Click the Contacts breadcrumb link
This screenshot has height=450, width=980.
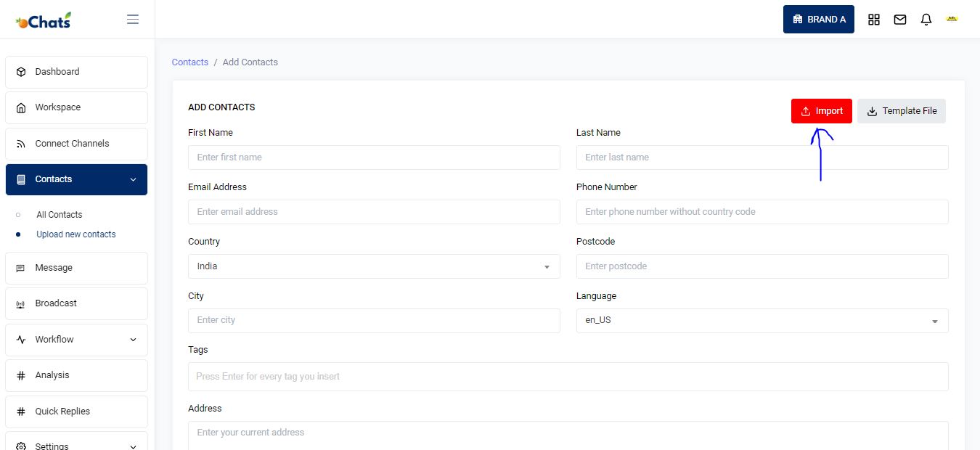(190, 62)
